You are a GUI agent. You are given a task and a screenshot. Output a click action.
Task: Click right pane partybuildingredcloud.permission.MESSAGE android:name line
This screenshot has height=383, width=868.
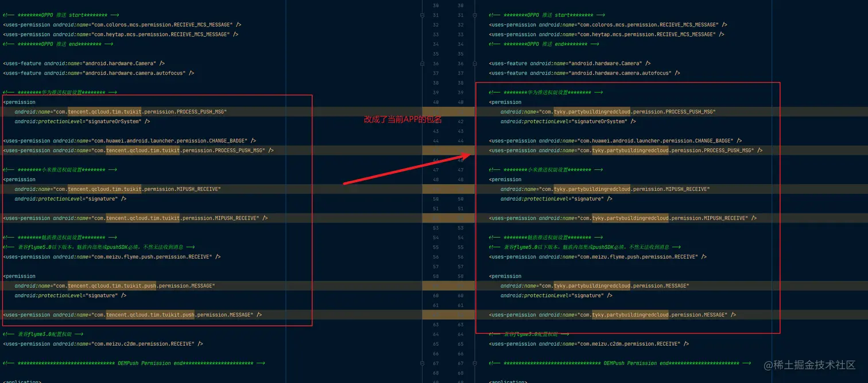(595, 286)
